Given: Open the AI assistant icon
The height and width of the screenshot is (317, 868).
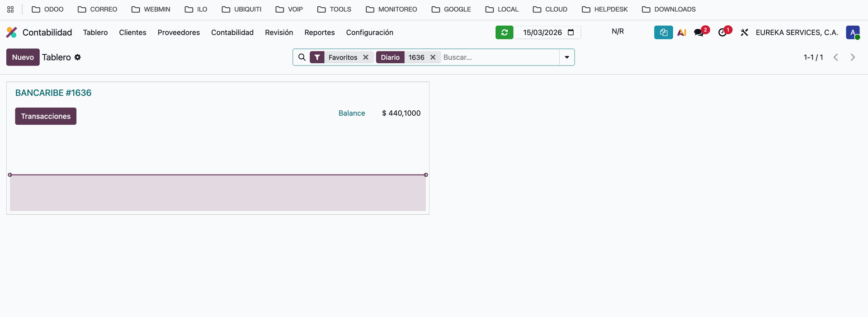Looking at the screenshot, I should [x=682, y=33].
